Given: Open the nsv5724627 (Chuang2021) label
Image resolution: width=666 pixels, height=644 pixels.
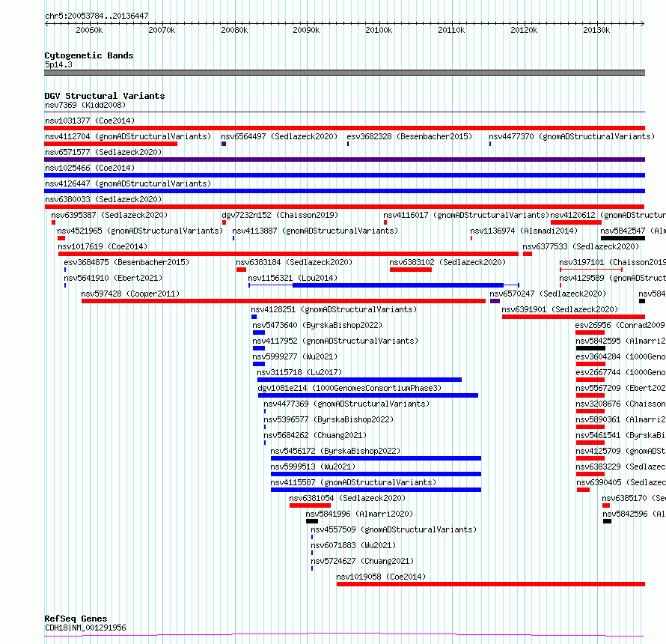Looking at the screenshot, I should click(362, 561).
